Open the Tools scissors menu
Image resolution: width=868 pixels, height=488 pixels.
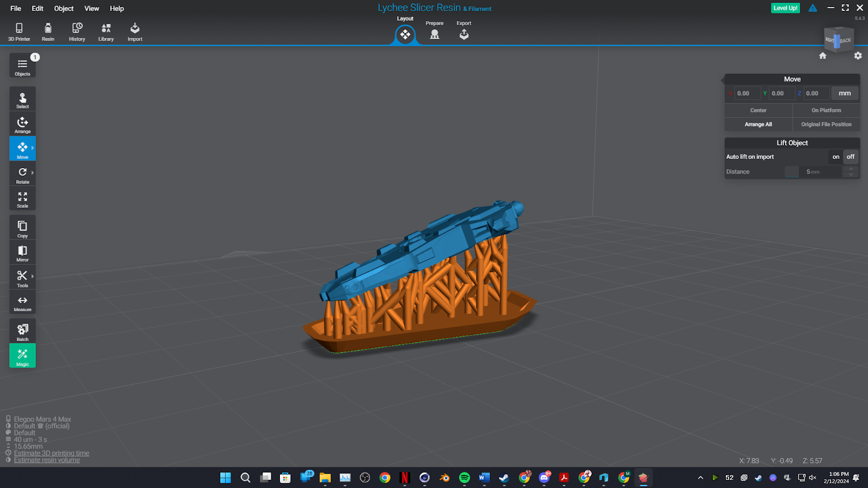[x=22, y=278]
